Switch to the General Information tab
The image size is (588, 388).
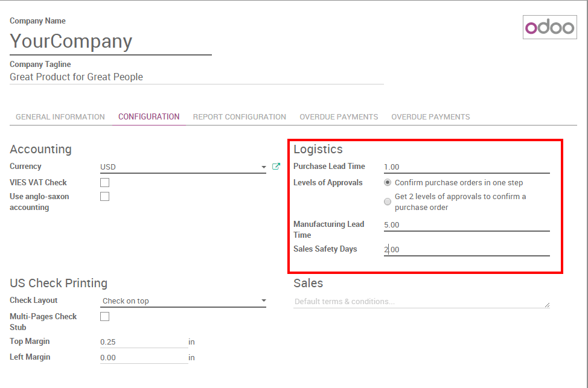tap(59, 116)
